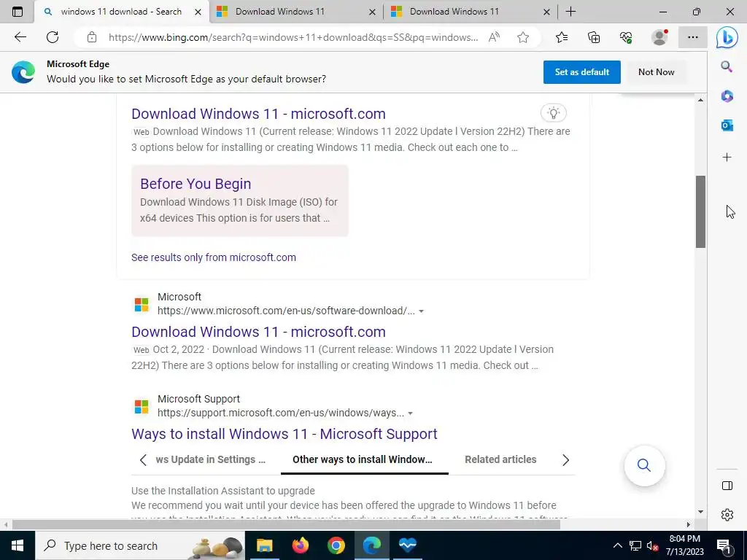Viewport: 747px width, 560px height.
Task: Click the scroll down arrow
Action: pos(700,513)
